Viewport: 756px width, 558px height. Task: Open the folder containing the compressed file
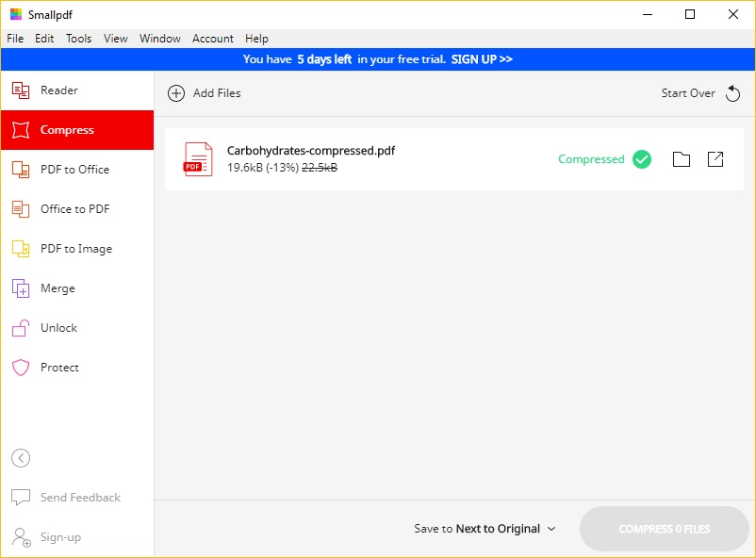[682, 158]
